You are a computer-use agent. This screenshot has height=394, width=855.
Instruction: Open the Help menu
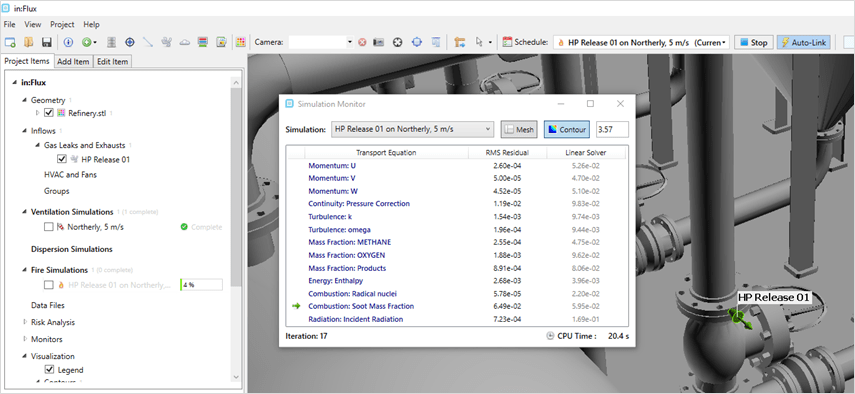click(x=92, y=25)
